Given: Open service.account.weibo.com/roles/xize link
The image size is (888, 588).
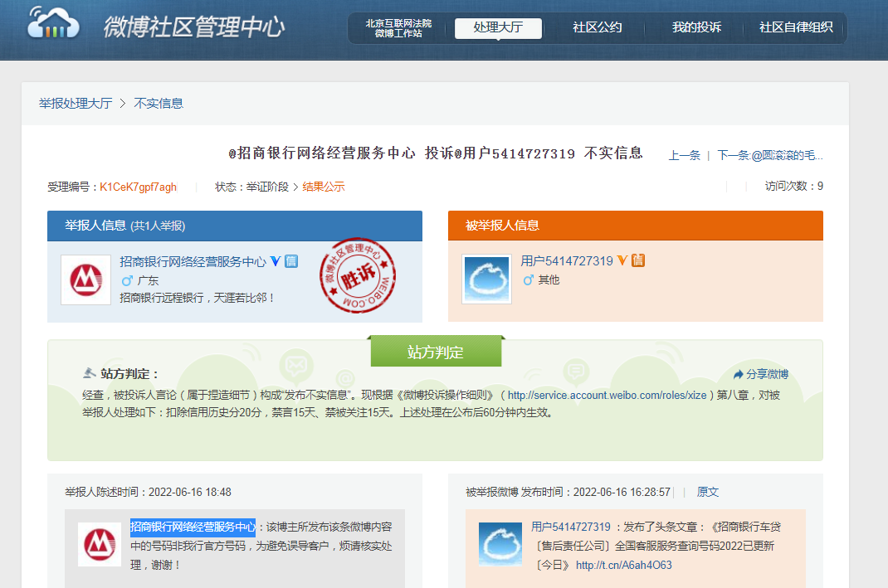Looking at the screenshot, I should click(607, 395).
